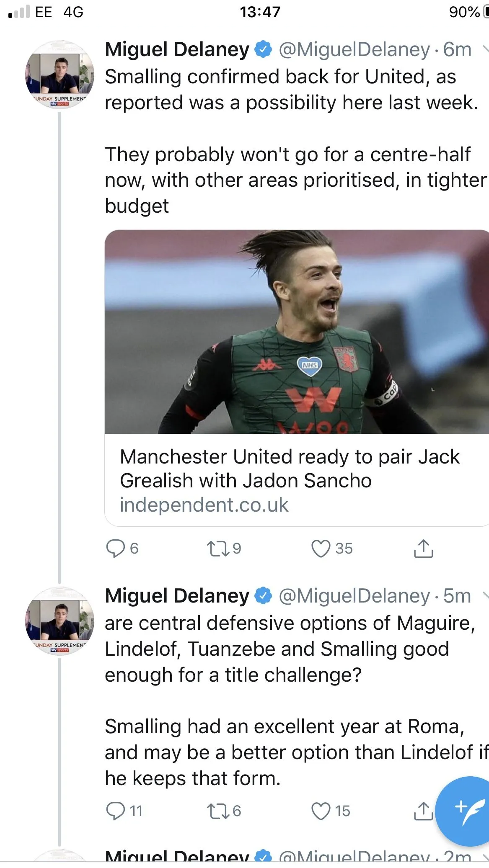Open the options chevron on the 6m tweet

tap(485, 49)
